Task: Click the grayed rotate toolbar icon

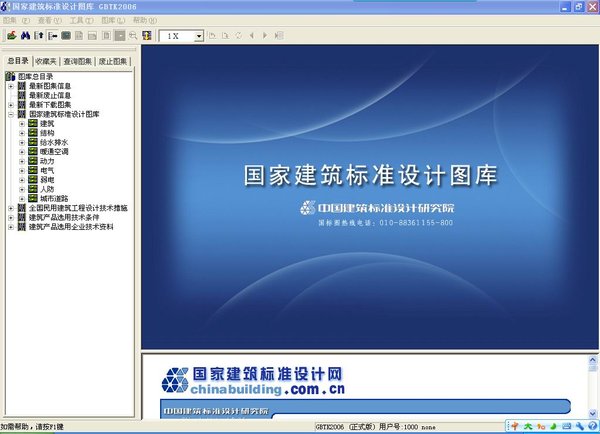Action: click(x=238, y=36)
